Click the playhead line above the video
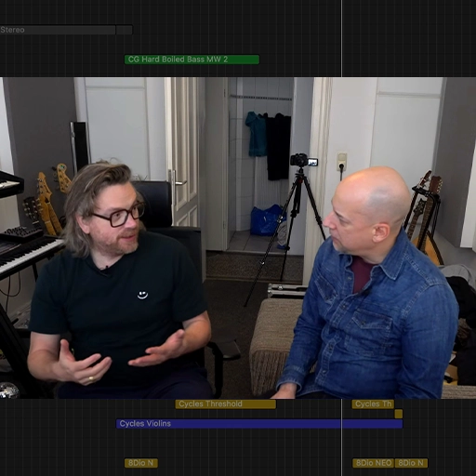The image size is (476, 476). click(x=341, y=37)
